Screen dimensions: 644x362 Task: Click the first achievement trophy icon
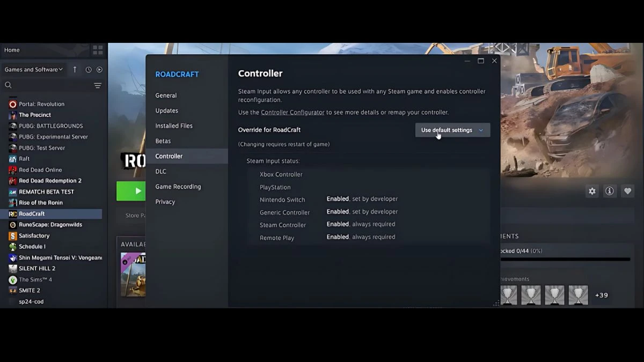coord(509,295)
